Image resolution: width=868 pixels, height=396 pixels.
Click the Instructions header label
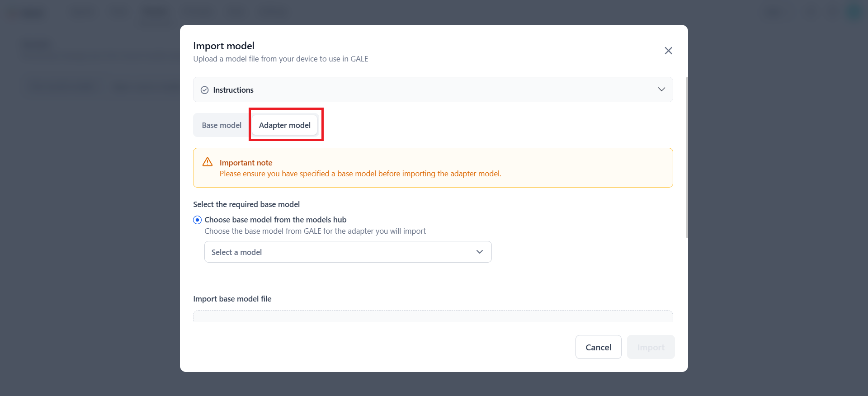pos(233,90)
